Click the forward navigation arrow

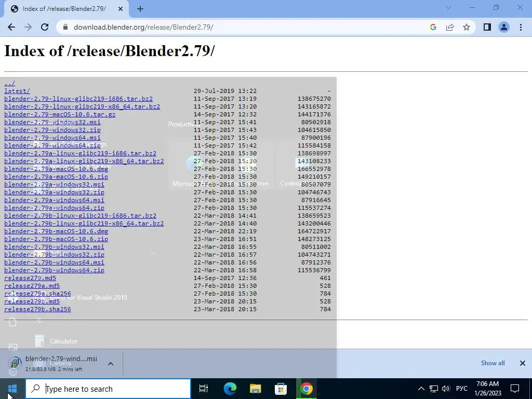tap(28, 27)
